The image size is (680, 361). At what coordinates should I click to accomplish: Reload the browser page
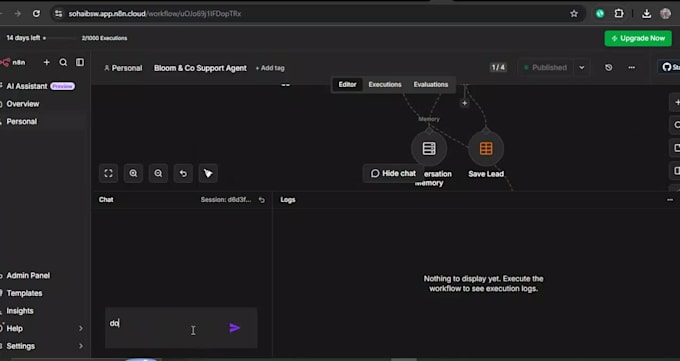pos(36,13)
